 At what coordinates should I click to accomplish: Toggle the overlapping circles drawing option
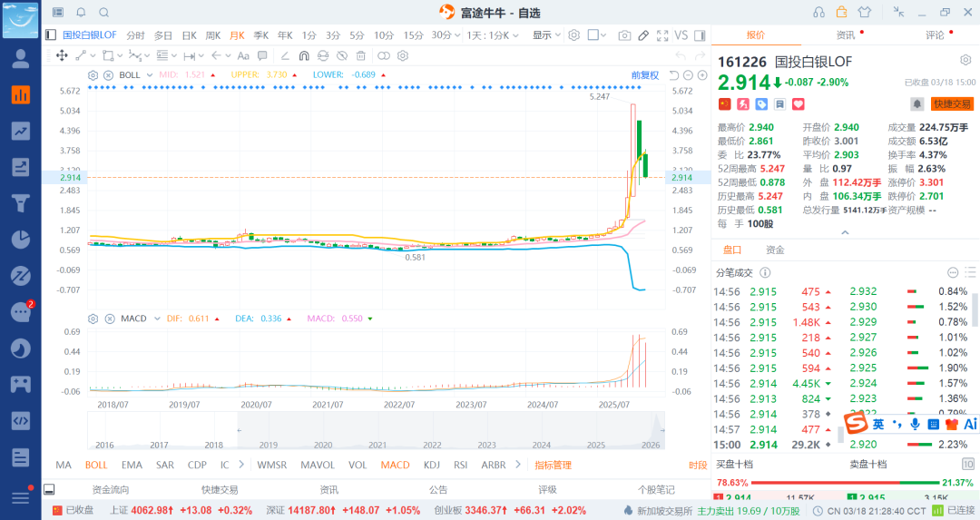tap(384, 55)
